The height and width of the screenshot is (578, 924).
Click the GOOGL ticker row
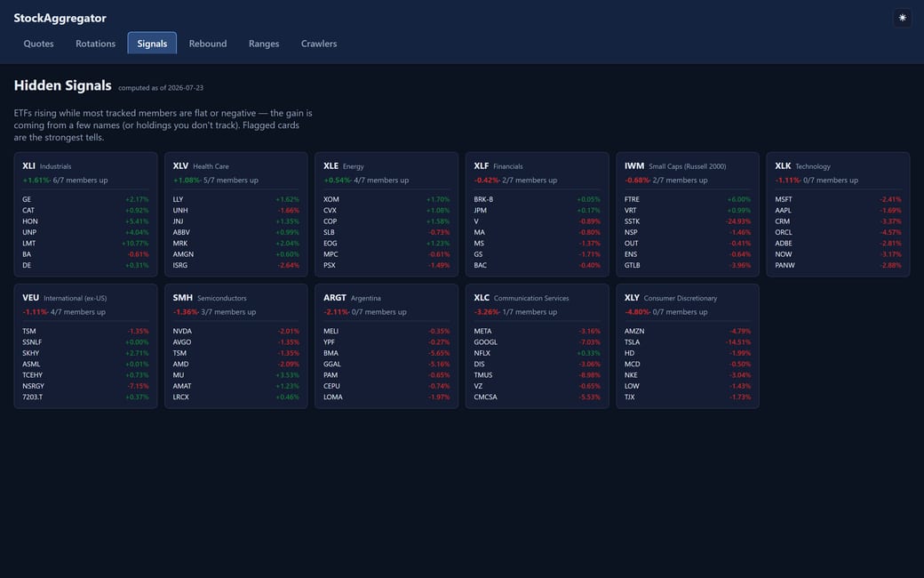coord(537,342)
